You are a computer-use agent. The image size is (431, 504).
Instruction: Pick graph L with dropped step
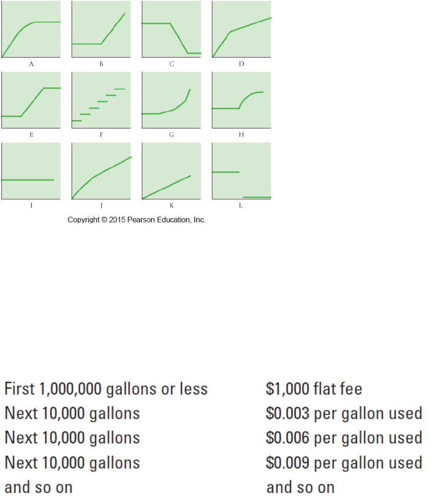coord(242,171)
